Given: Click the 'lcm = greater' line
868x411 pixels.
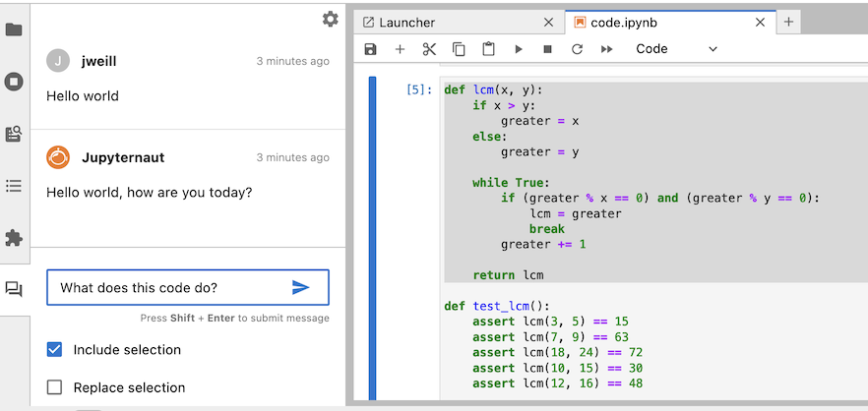Looking at the screenshot, I should 575,213.
